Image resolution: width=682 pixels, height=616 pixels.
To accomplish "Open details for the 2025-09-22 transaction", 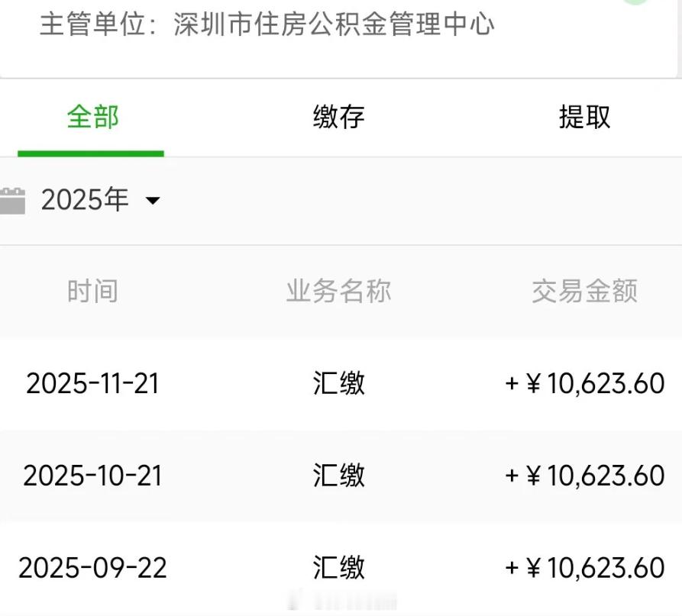I will [x=341, y=567].
